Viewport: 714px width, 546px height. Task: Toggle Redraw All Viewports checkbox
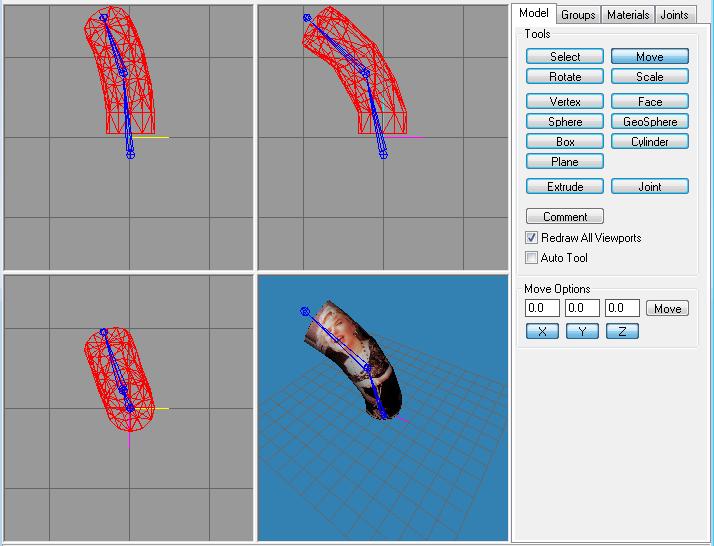(x=531, y=238)
